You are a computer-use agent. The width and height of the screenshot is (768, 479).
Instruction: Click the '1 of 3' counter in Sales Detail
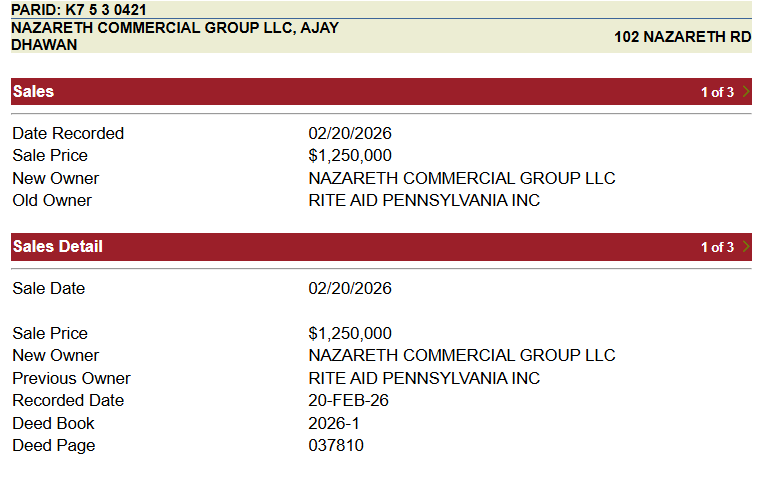pos(717,247)
